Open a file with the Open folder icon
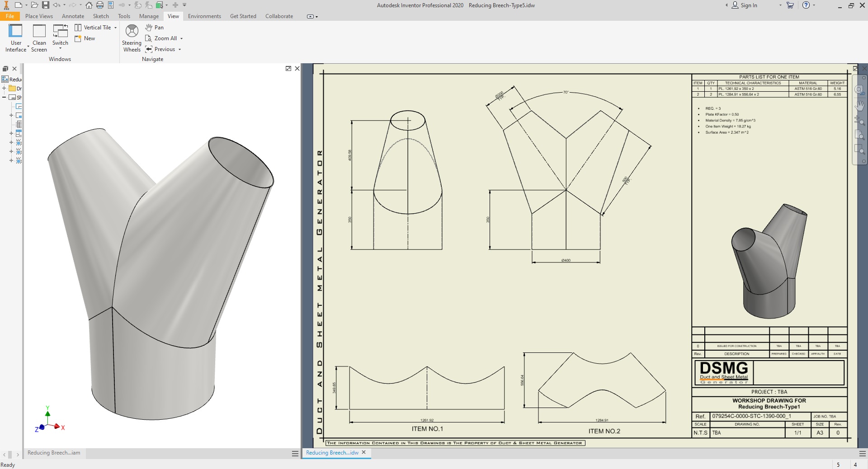 tap(34, 5)
